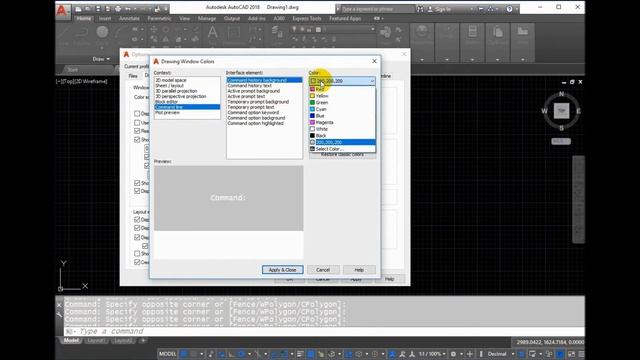Image resolution: width=640 pixels, height=360 pixels.
Task: Choose Black in the Color list
Action: pyautogui.click(x=342, y=136)
